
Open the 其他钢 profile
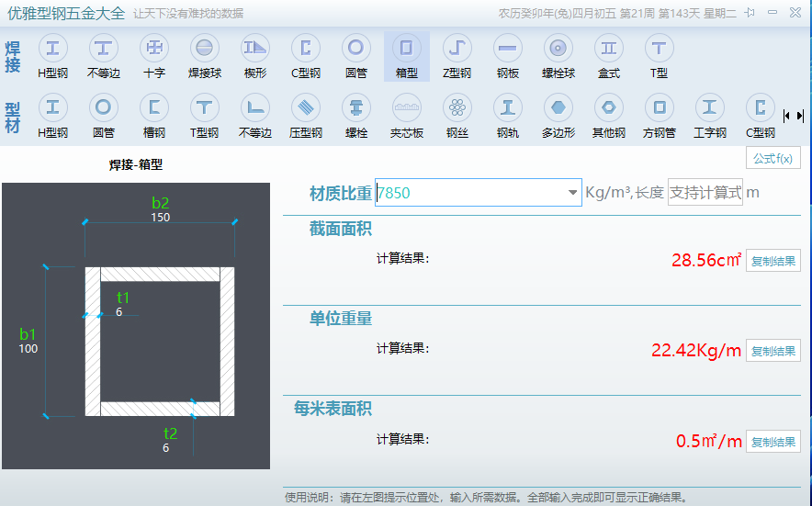tap(608, 116)
